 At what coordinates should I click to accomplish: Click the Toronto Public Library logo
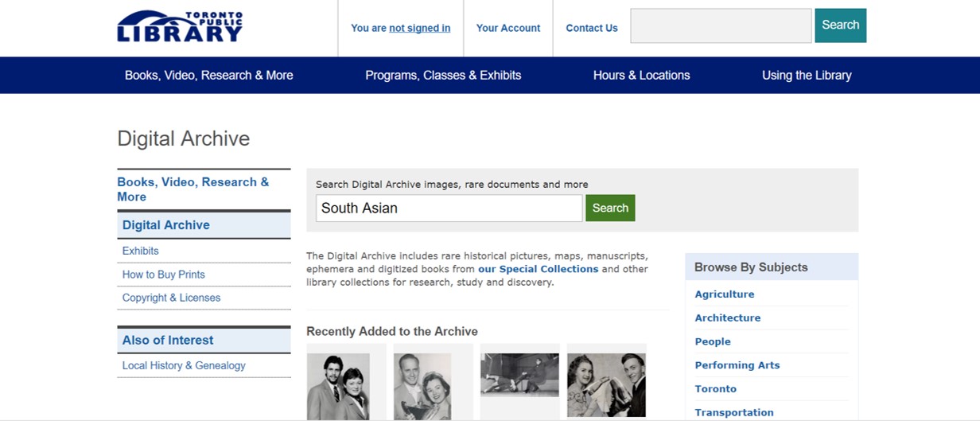coord(180,27)
